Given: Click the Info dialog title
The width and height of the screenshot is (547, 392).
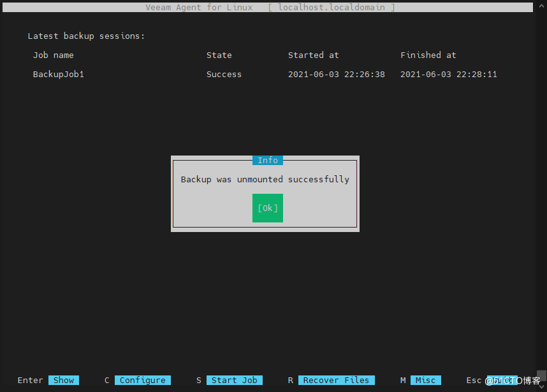Looking at the screenshot, I should (268, 160).
